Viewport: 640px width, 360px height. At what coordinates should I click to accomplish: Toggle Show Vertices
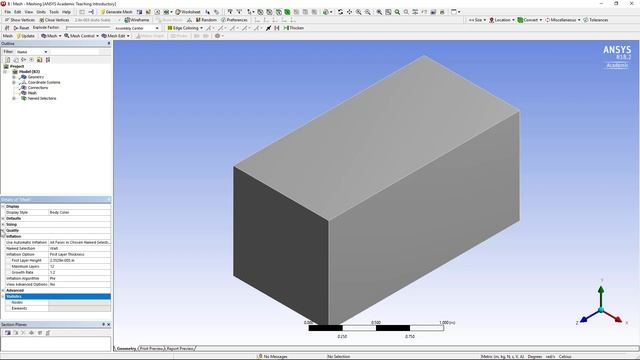point(20,20)
